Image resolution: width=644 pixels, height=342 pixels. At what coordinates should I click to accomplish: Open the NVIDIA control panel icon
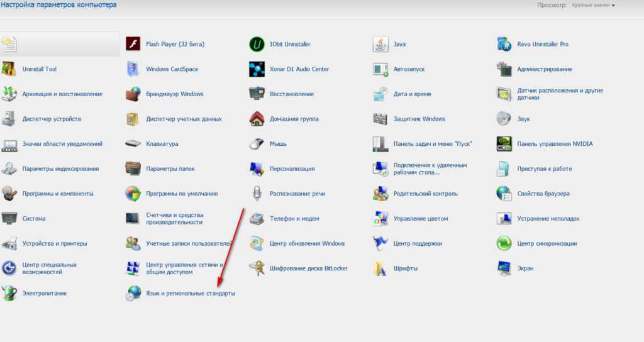click(504, 143)
